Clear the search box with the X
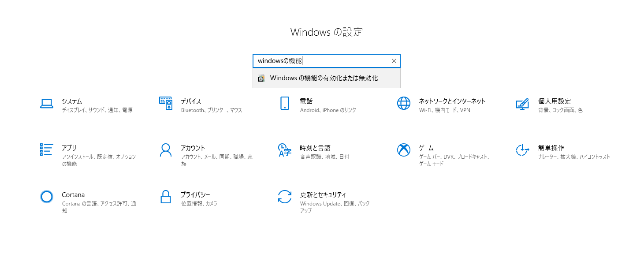Viewport: 644px width, 269px height. coord(394,61)
